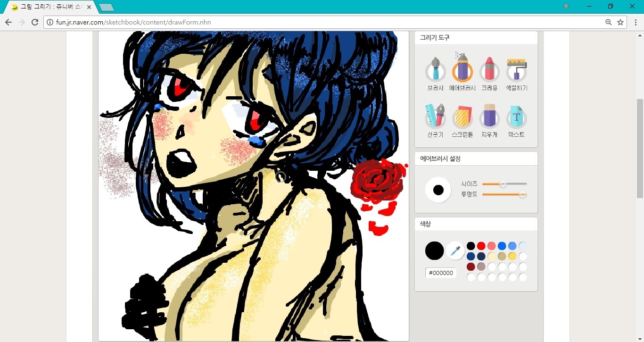The width and height of the screenshot is (644, 342).
Task: Close the 그림 그리기 browser tab
Action: (x=89, y=7)
